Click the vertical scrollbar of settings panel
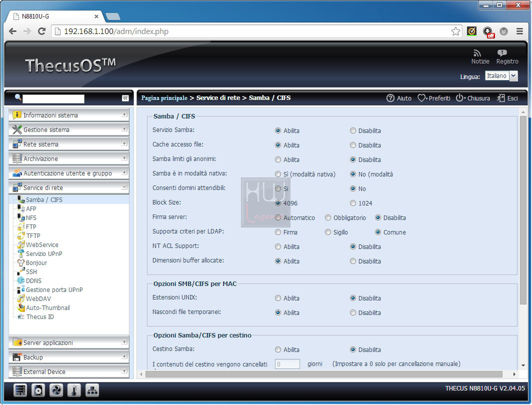This screenshot has height=405, width=532. point(523,210)
